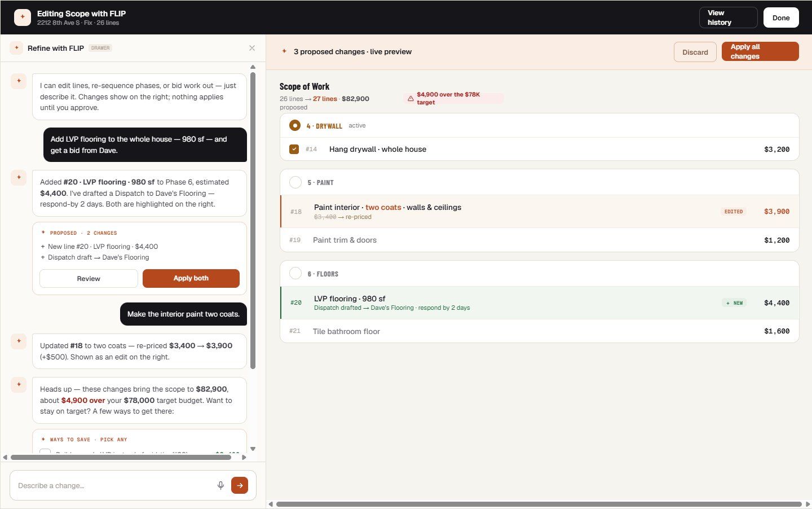This screenshot has width=812, height=509.
Task: Click the $1,200 price on line #19
Action: [x=776, y=240]
